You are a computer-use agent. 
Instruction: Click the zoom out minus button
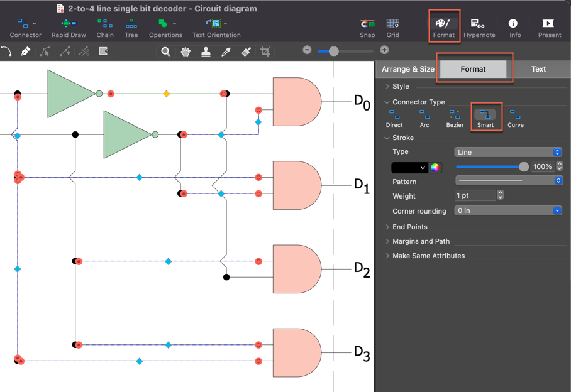[x=307, y=50]
